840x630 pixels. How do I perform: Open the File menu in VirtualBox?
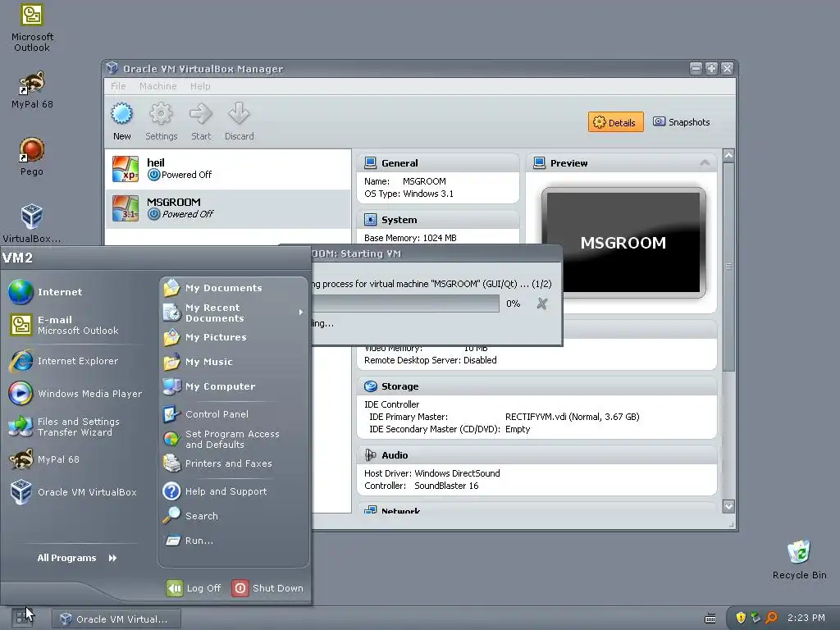point(118,86)
